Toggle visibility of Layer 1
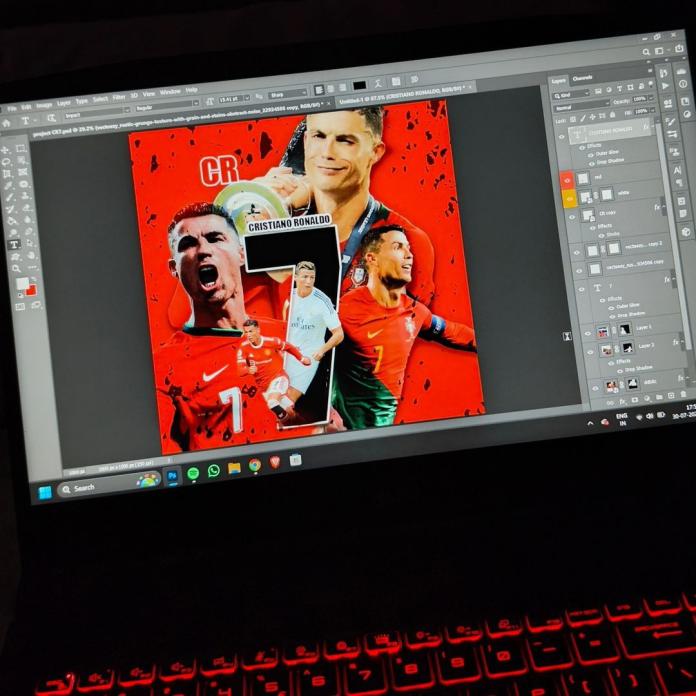The height and width of the screenshot is (696, 696). [x=588, y=333]
